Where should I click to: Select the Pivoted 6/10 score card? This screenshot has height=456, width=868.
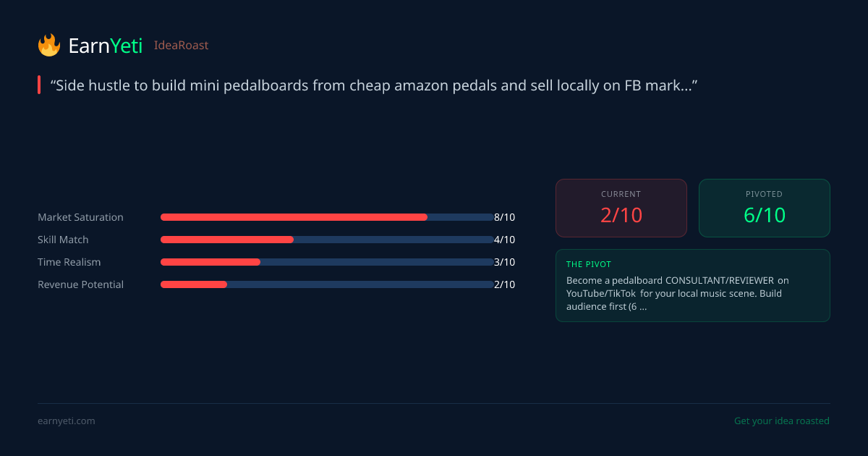point(764,208)
